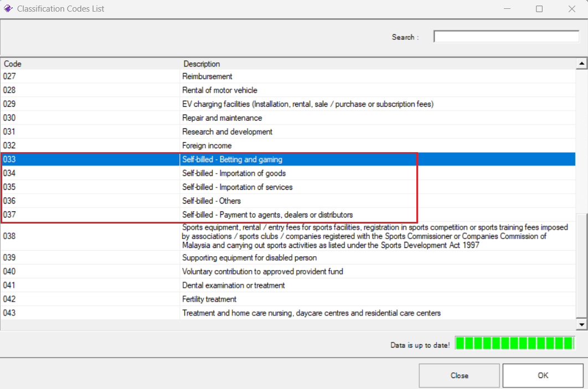Select Self-billed - Importation of goods
Viewport: 588px width, 389px height.
[234, 173]
